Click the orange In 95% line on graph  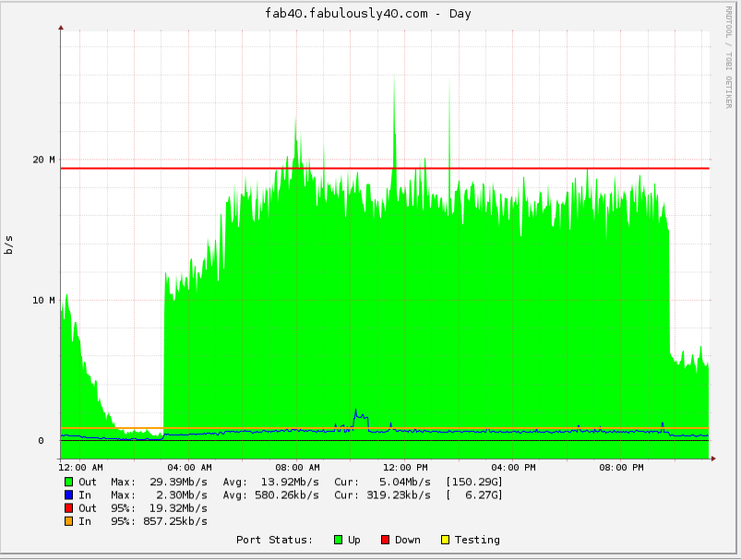385,428
